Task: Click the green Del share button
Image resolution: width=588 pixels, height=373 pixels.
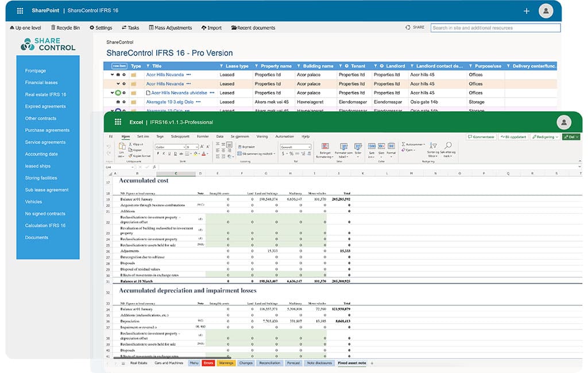Action: (571, 137)
